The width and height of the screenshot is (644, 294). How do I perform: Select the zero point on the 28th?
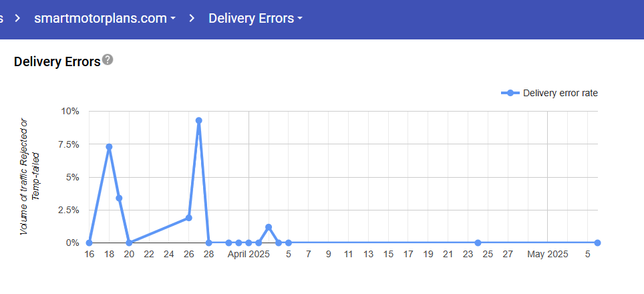pyautogui.click(x=208, y=243)
